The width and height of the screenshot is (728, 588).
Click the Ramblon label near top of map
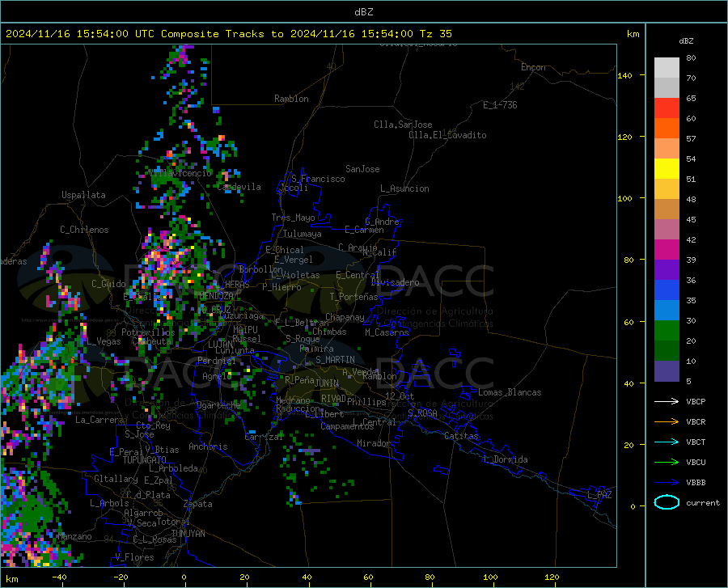tap(291, 99)
